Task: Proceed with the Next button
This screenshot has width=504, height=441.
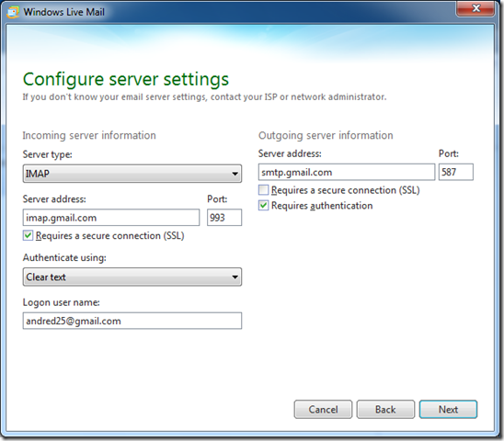Action: point(448,409)
